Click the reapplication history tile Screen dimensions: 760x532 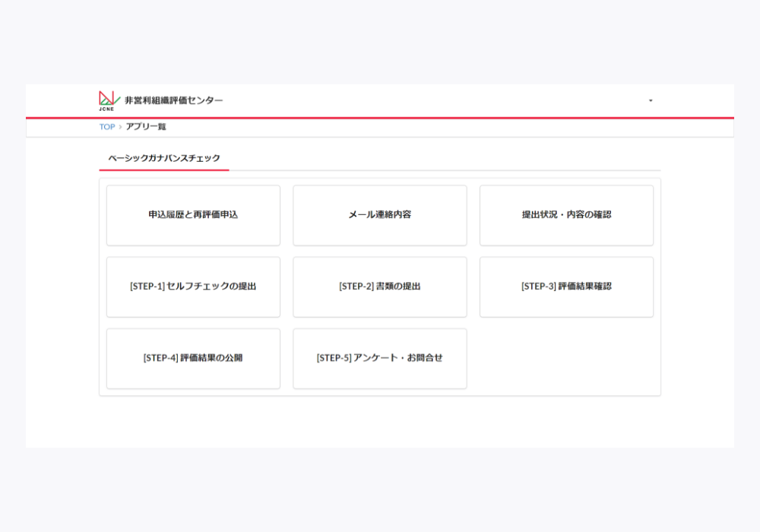pyautogui.click(x=193, y=215)
